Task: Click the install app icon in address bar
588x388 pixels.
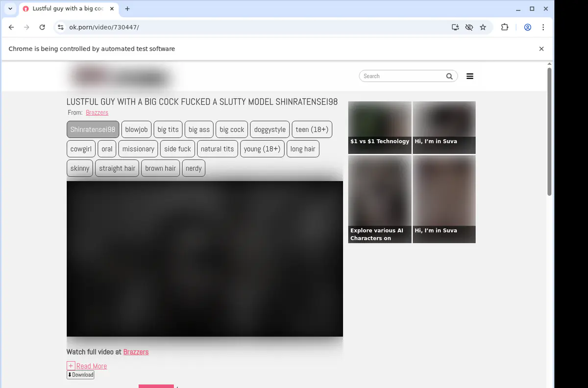Action: [455, 27]
